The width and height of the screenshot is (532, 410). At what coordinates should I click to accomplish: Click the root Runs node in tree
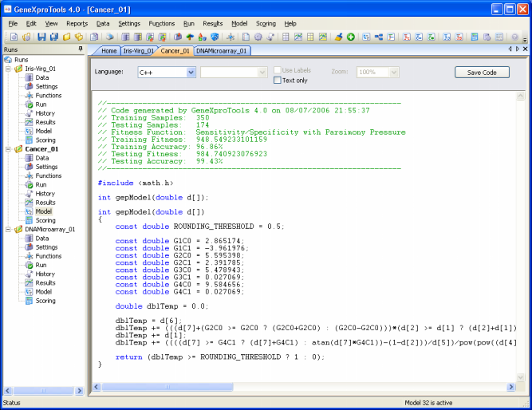pos(21,60)
